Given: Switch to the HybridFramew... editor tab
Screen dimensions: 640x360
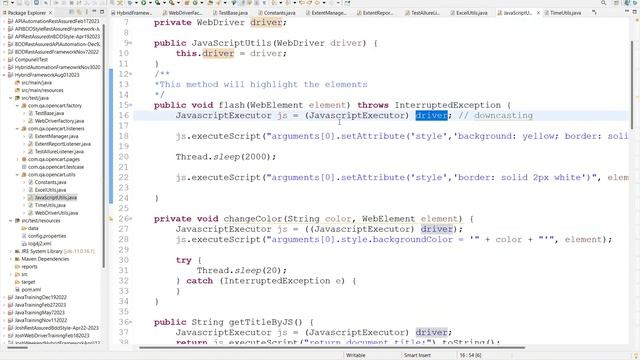Looking at the screenshot, I should pos(131,13).
